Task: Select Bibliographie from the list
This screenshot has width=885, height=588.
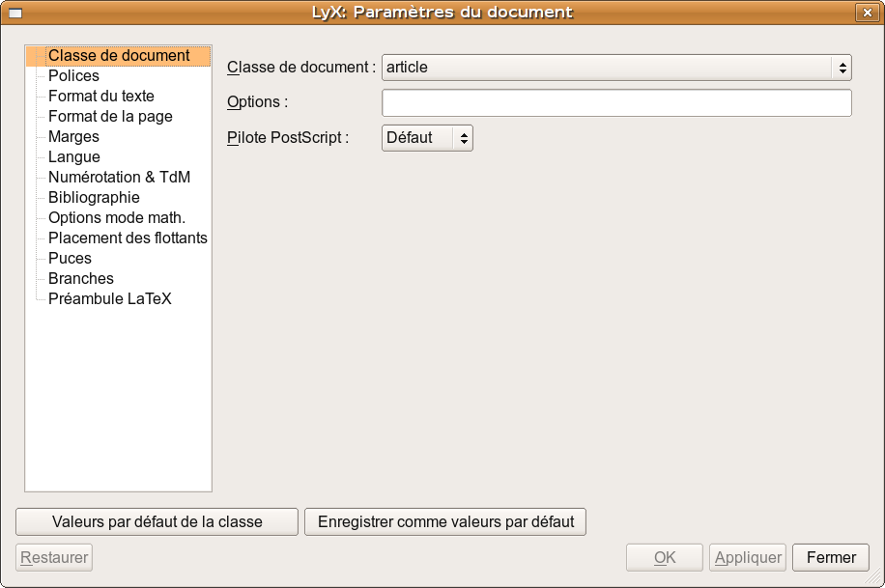Action: point(94,197)
